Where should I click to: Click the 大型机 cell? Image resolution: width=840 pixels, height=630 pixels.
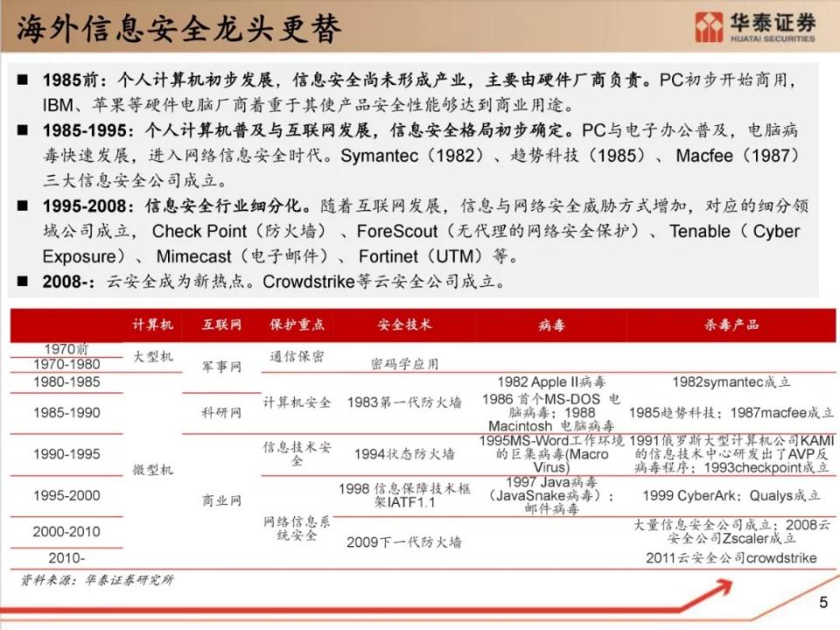[x=152, y=357]
